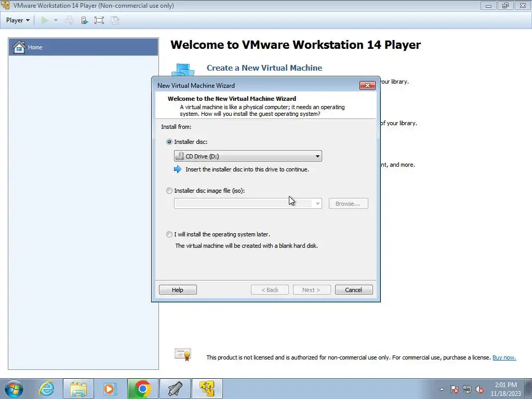Viewport: 532px width, 399px height.
Task: Select Installer disc image file (iso) option
Action: pos(169,191)
